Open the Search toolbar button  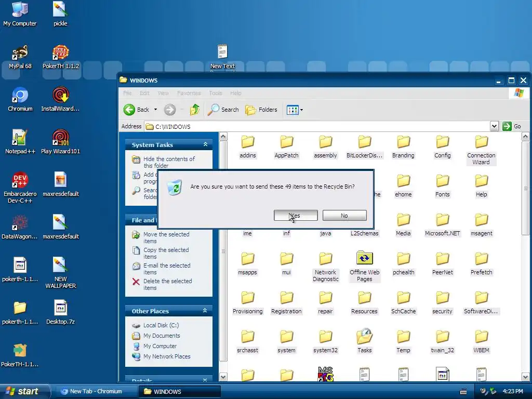pos(223,110)
